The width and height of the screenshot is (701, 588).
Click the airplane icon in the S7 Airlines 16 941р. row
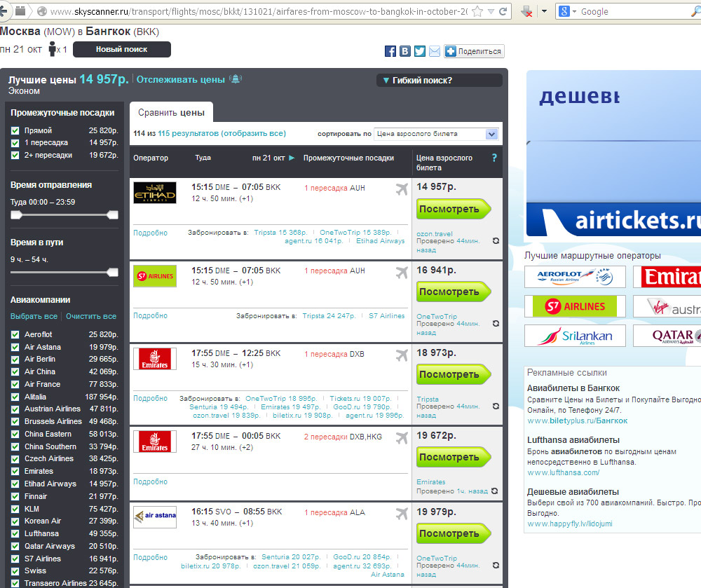coord(402,272)
